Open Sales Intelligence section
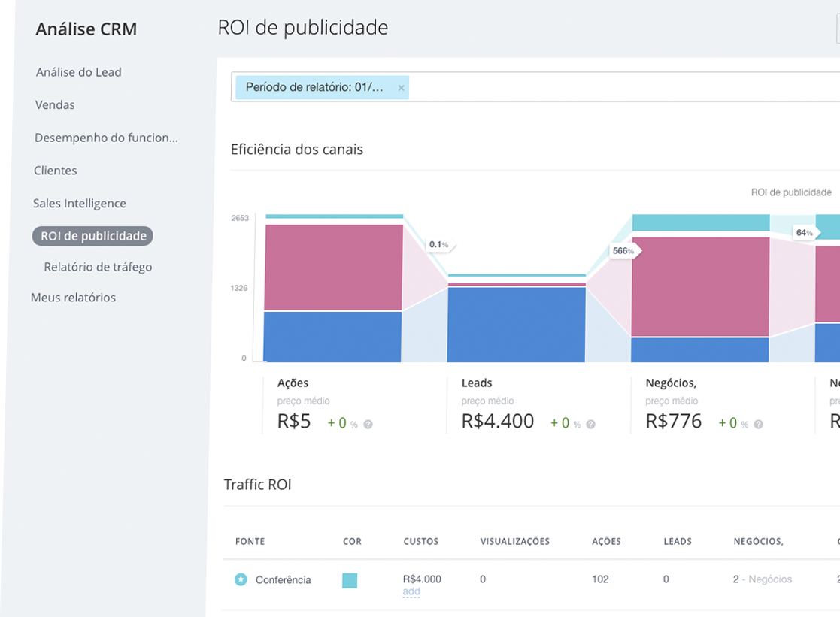 pos(79,204)
